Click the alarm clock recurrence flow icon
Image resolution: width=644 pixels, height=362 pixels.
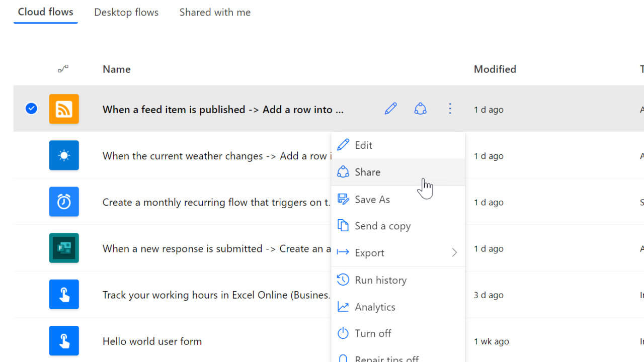(64, 202)
